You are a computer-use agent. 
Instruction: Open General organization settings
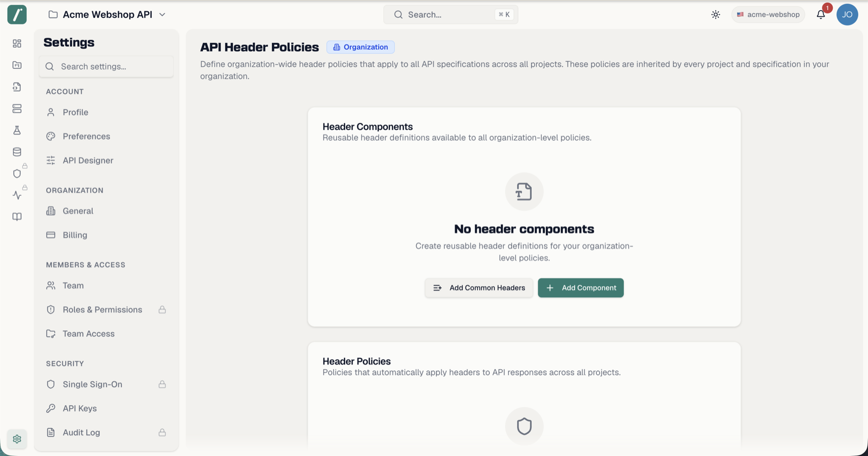coord(106,211)
